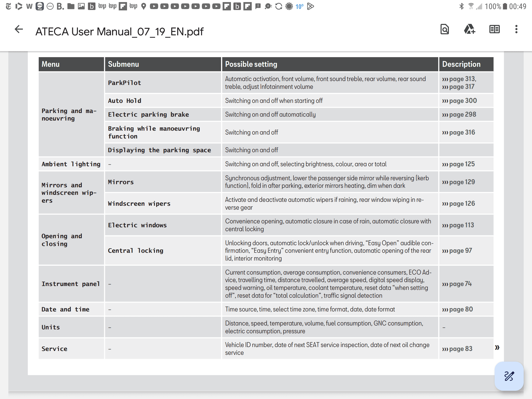Tap the Bluetooth status bar icon

461,6
